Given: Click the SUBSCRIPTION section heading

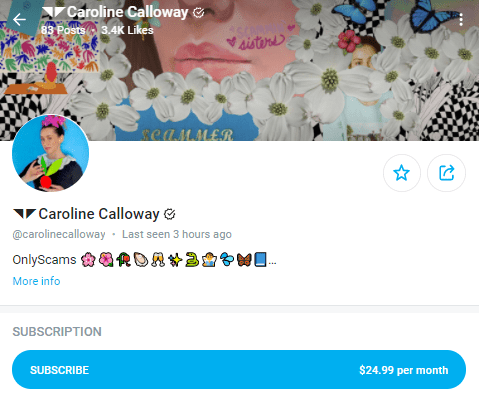Looking at the screenshot, I should (x=57, y=332).
